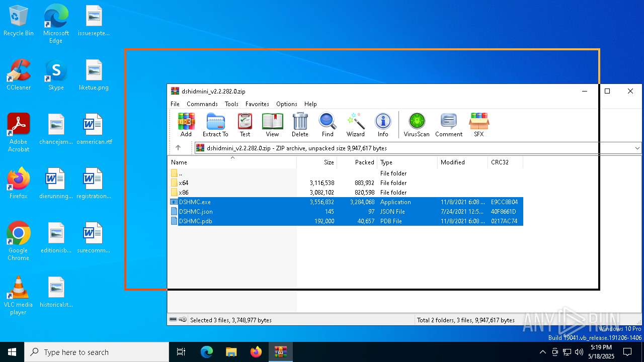Sort by Modified column header
This screenshot has width=644, height=362.
(463, 162)
